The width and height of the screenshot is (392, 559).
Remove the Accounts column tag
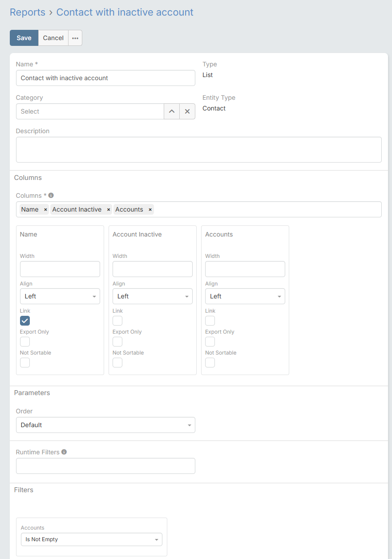150,210
